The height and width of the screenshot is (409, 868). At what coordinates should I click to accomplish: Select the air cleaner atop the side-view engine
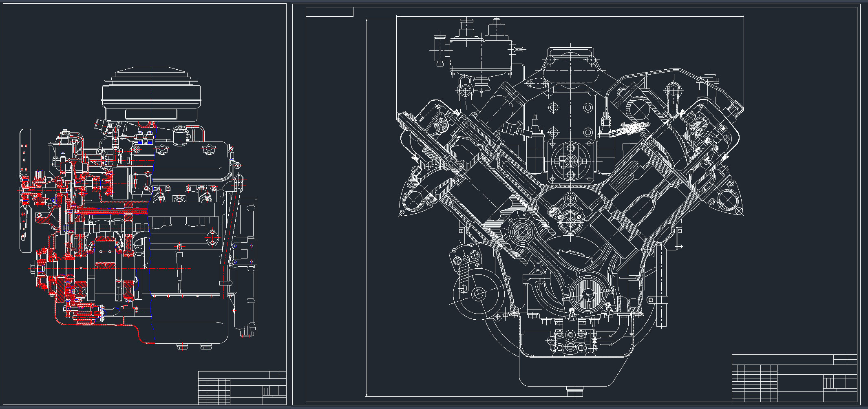[x=151, y=94]
